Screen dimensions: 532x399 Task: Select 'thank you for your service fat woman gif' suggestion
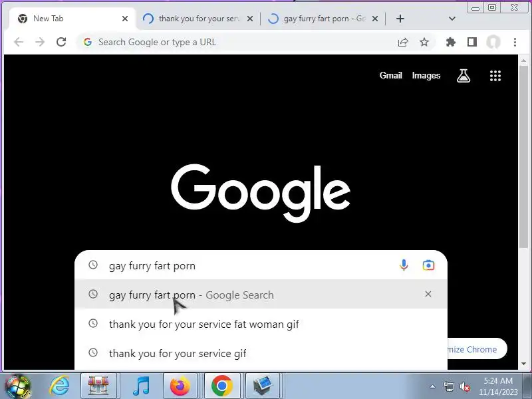pos(261,324)
